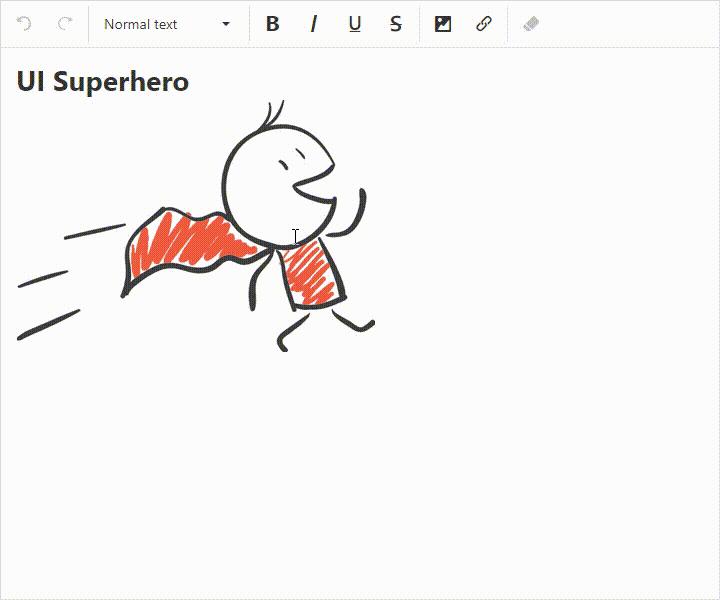Toggle Strikethrough formatting
The image size is (720, 600).
(395, 23)
